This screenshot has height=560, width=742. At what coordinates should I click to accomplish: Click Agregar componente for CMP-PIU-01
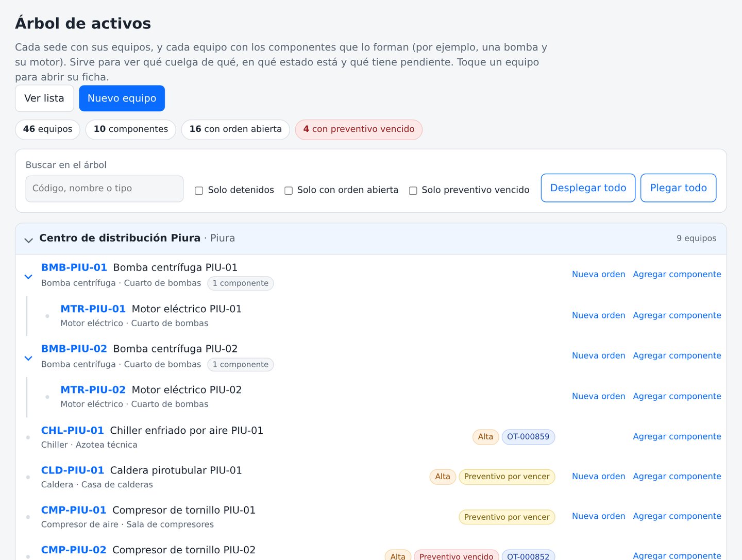coord(677,516)
